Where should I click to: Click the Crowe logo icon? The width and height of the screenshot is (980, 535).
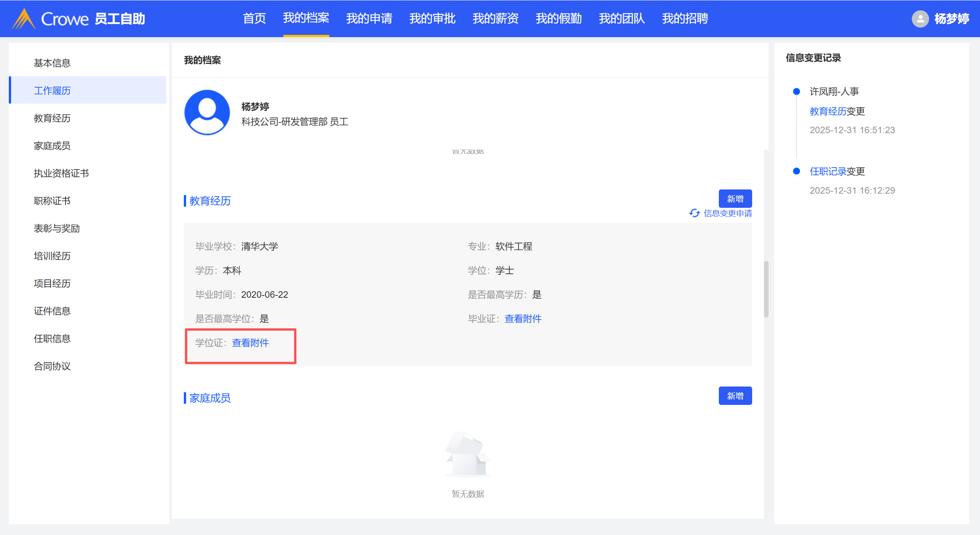click(24, 19)
